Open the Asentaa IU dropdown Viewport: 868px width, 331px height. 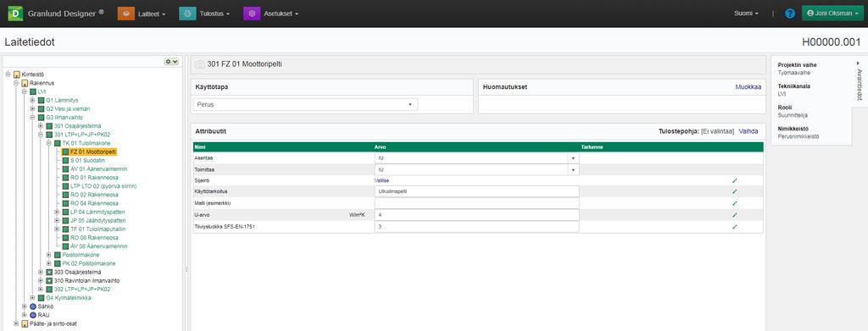476,158
